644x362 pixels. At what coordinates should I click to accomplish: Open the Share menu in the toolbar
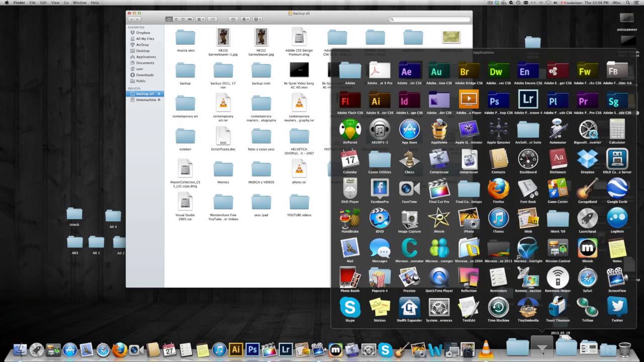click(x=257, y=19)
